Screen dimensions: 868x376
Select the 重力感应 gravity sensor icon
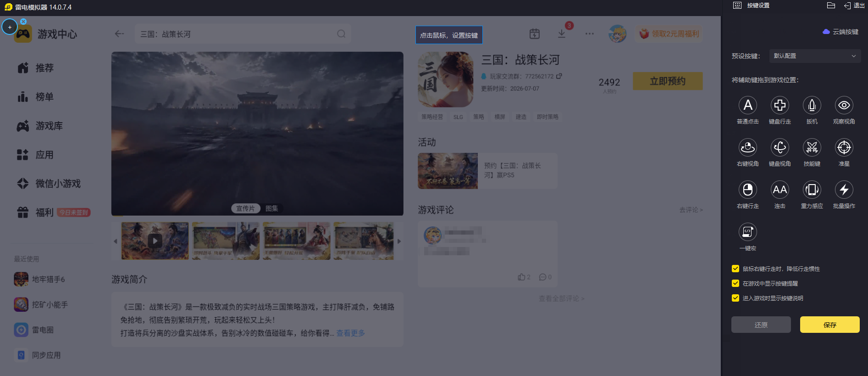(812, 190)
